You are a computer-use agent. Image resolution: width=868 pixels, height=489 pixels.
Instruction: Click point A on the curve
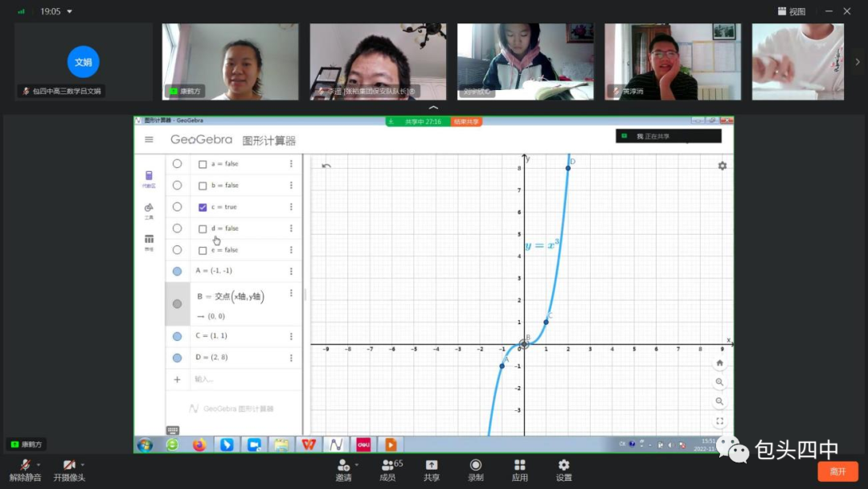pos(502,366)
